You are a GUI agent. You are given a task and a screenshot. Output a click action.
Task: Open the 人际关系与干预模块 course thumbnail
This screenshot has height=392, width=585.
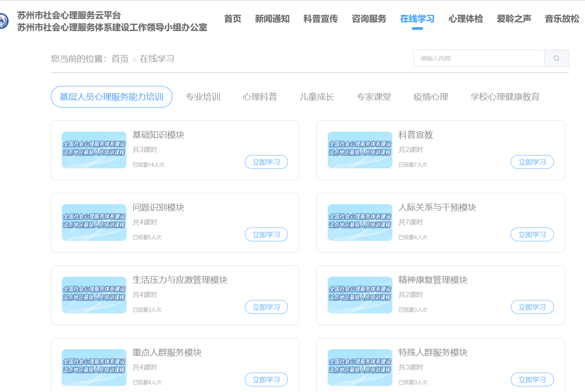360,223
